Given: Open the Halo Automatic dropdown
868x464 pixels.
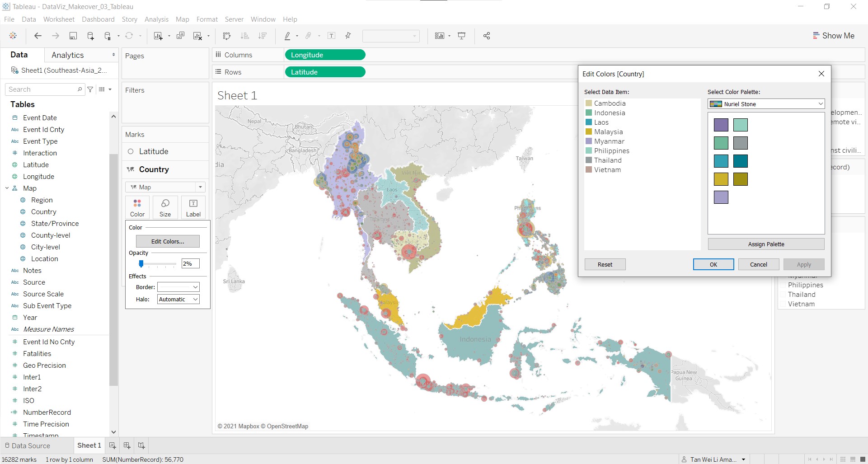Looking at the screenshot, I should (178, 299).
